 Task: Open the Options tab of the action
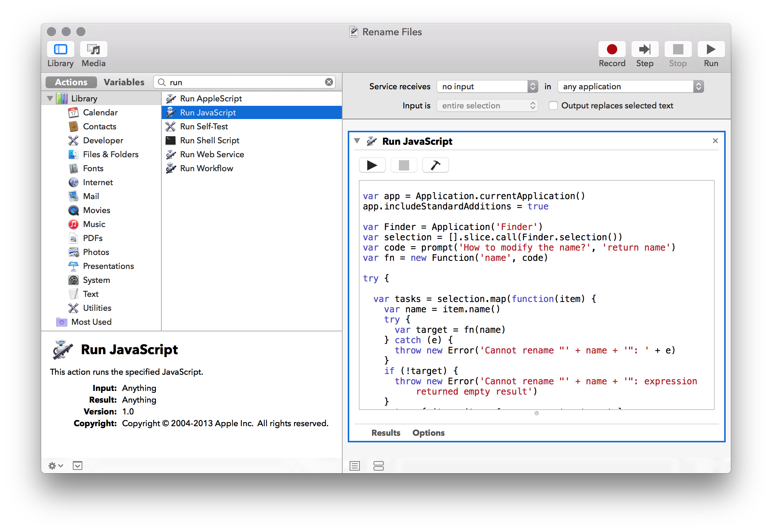(x=428, y=433)
